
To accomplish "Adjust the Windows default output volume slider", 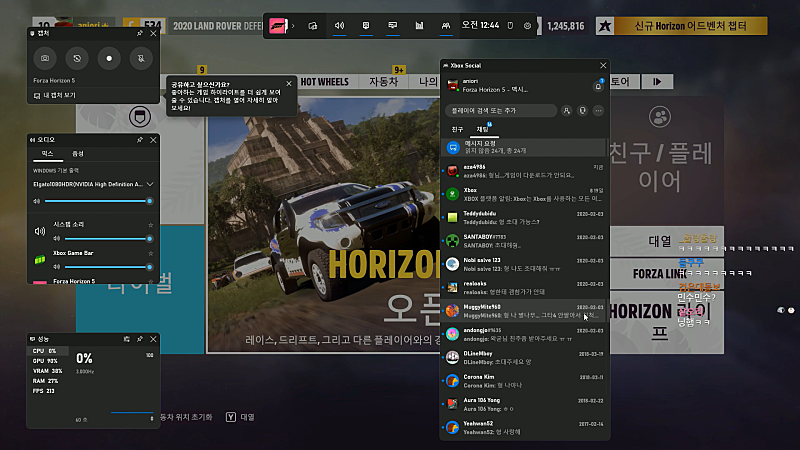I will coord(97,201).
